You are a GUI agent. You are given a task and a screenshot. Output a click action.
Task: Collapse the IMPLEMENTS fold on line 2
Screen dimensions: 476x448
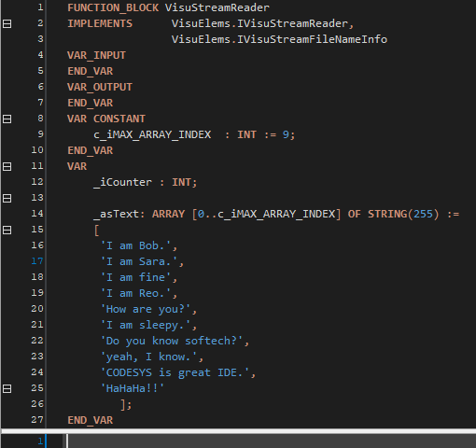coord(7,24)
